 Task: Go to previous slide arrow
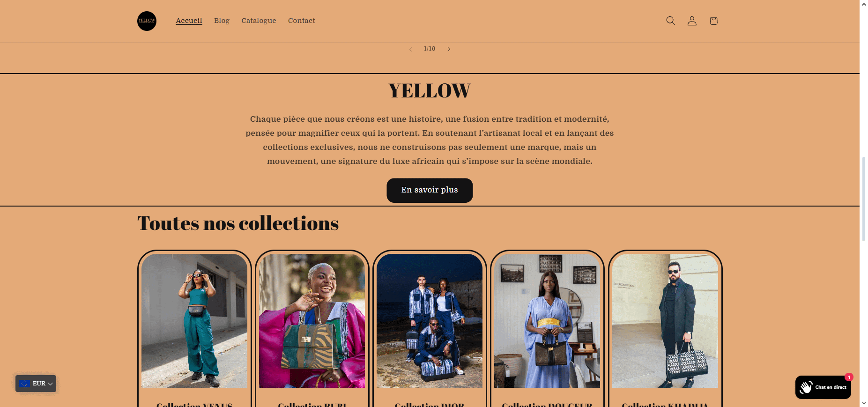point(410,49)
